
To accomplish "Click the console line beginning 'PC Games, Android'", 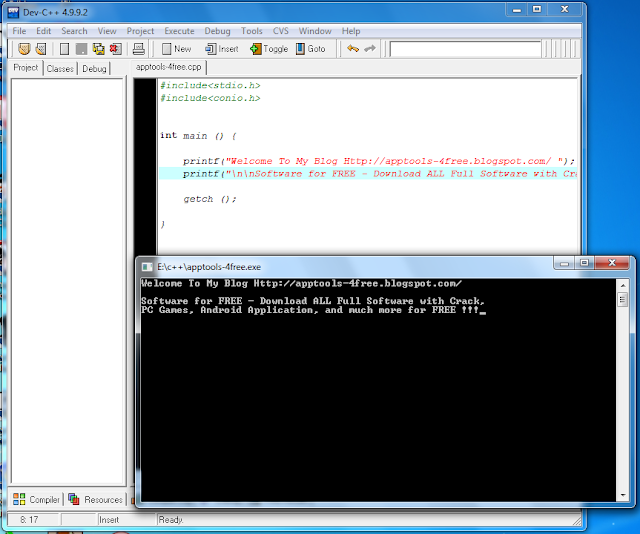I will (313, 310).
